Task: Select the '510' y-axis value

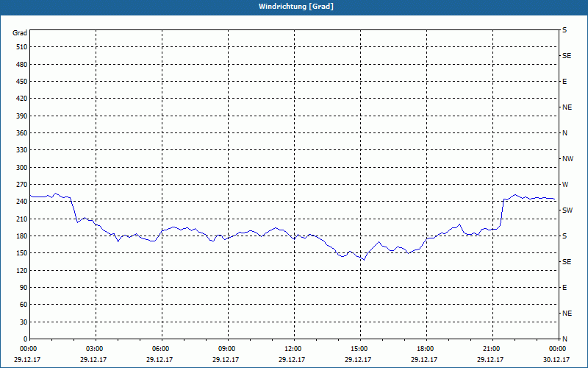Action: pos(22,47)
